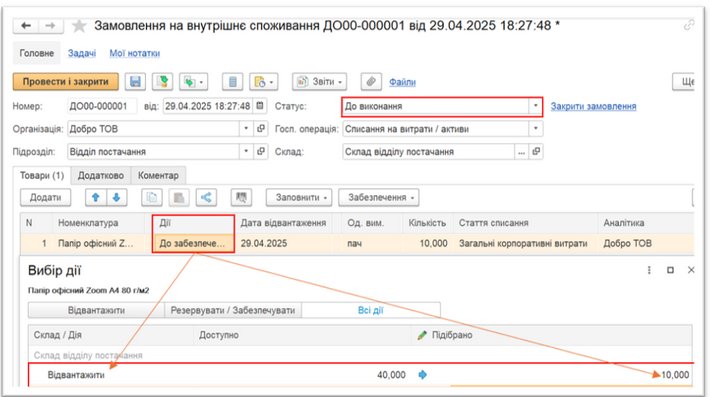Open Файли link
The height and width of the screenshot is (397, 710).
[x=402, y=82]
